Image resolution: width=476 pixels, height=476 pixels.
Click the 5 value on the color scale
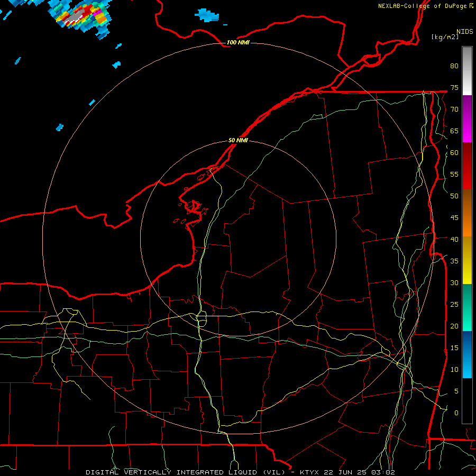click(x=456, y=391)
